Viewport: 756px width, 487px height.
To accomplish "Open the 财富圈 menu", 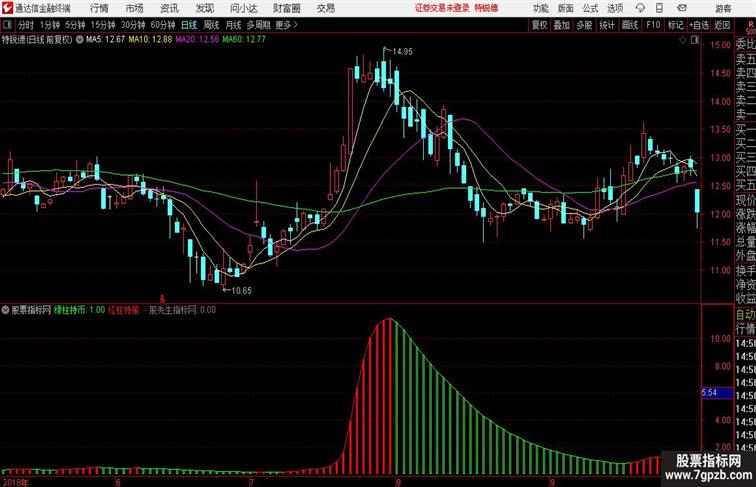I will pos(286,8).
